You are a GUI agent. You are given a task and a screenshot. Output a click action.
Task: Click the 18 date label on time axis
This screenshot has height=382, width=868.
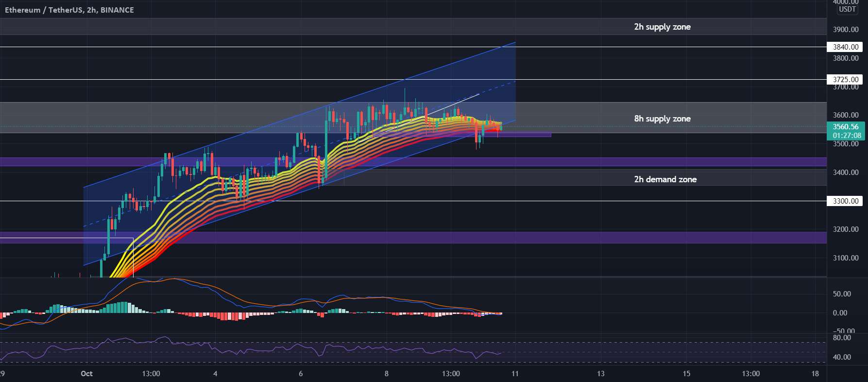[815, 374]
